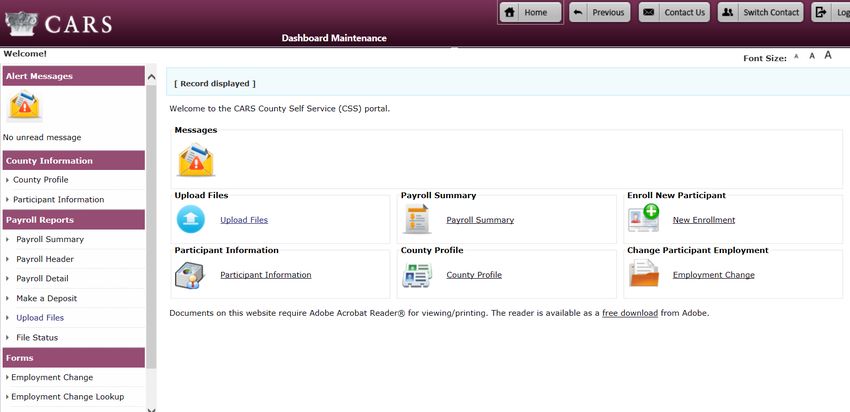This screenshot has height=412, width=850.
Task: Click the blue Upload Files arrow icon
Action: [190, 220]
